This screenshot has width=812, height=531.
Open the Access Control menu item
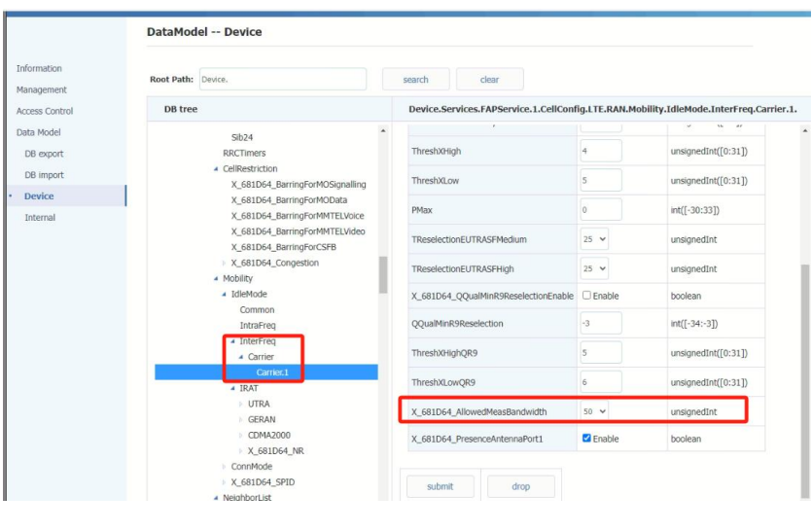(x=45, y=111)
